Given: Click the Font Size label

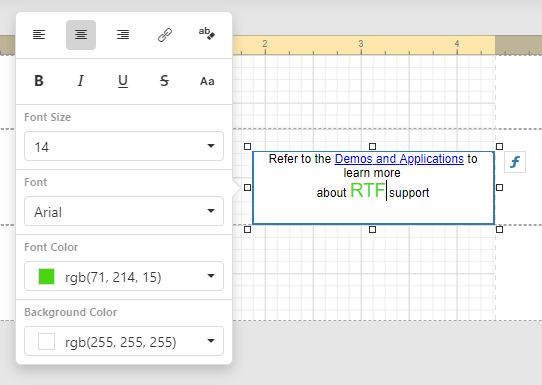Looking at the screenshot, I should (47, 117).
